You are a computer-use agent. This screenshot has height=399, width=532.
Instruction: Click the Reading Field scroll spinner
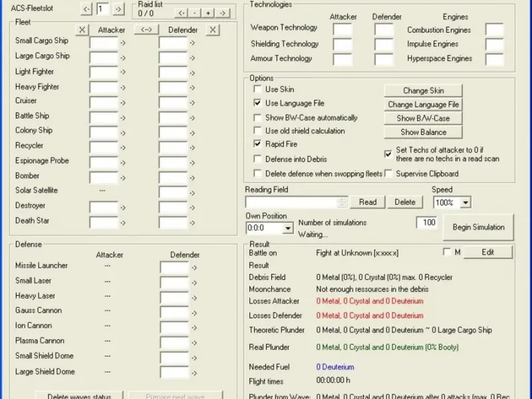343,202
